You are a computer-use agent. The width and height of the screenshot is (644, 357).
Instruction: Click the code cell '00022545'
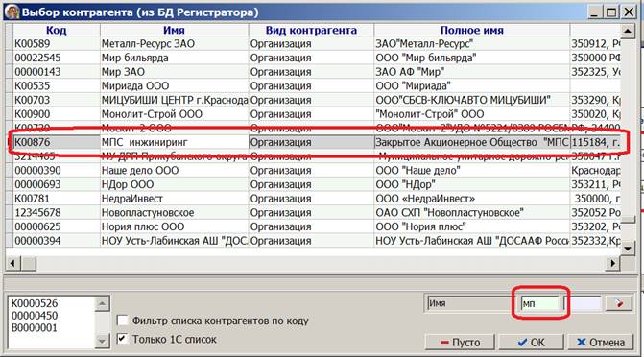pos(57,58)
